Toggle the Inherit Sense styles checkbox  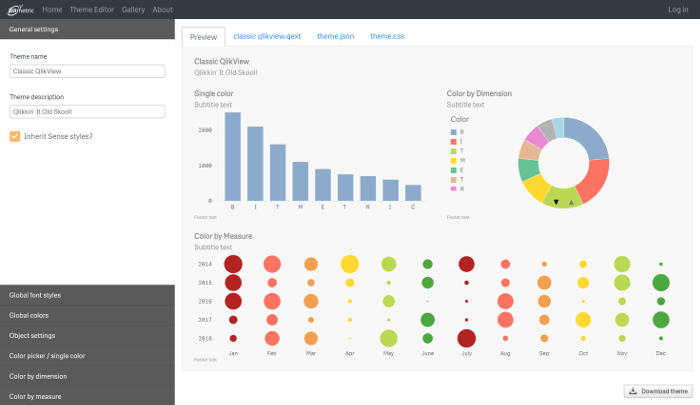pos(15,136)
